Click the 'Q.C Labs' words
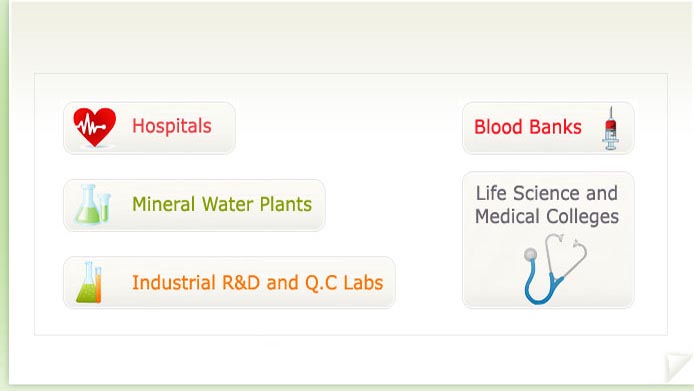The width and height of the screenshot is (694, 391). (344, 283)
